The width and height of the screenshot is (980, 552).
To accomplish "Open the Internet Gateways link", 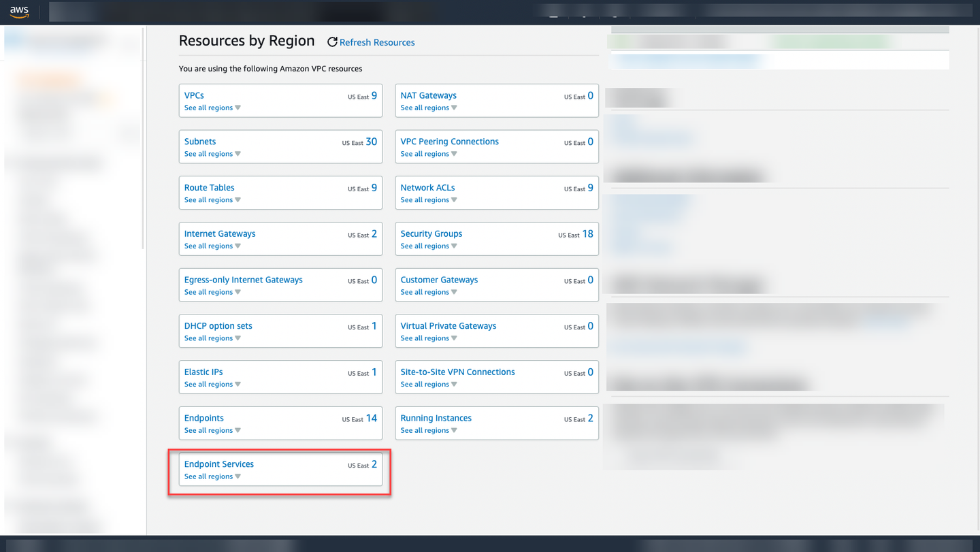I will click(x=220, y=233).
